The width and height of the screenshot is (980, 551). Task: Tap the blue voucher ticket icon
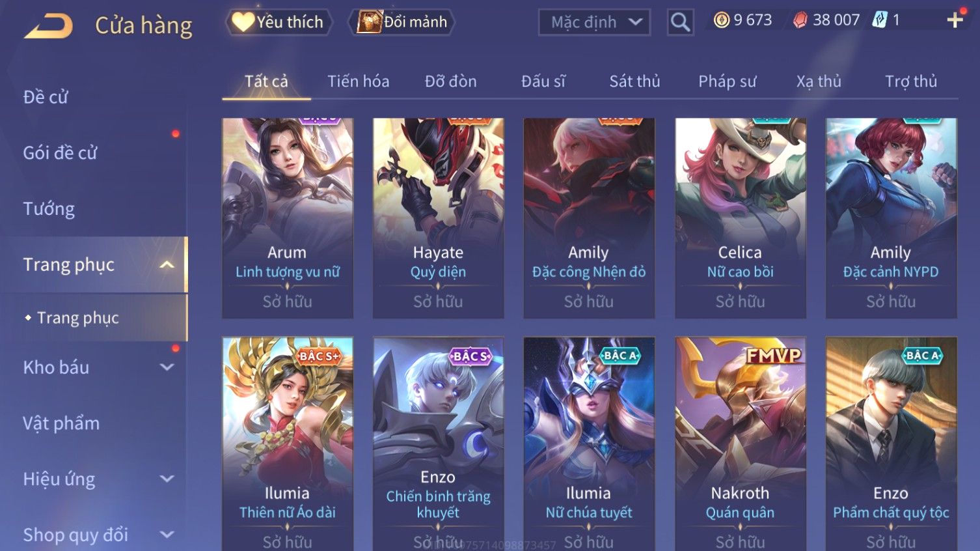tap(880, 20)
